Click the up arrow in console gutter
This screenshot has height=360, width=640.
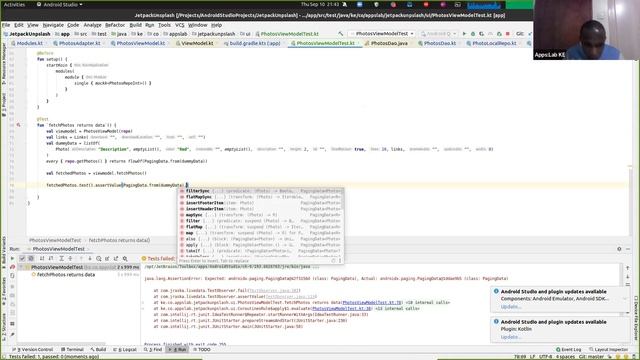point(628,268)
